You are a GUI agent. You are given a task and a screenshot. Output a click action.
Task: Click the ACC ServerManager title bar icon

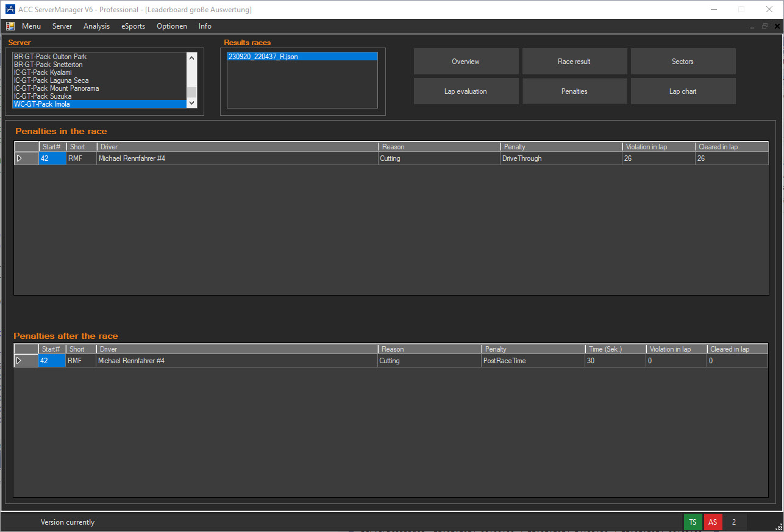[x=10, y=9]
